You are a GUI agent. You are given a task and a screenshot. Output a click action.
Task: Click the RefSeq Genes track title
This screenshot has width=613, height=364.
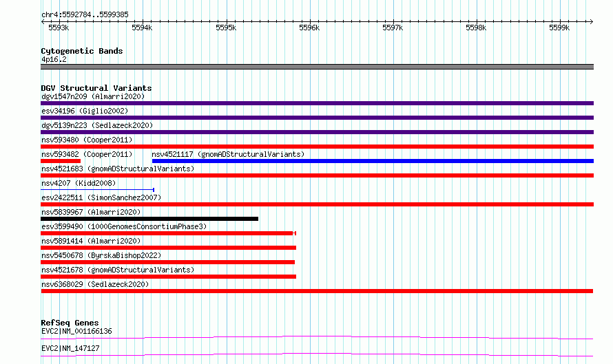[x=70, y=323]
